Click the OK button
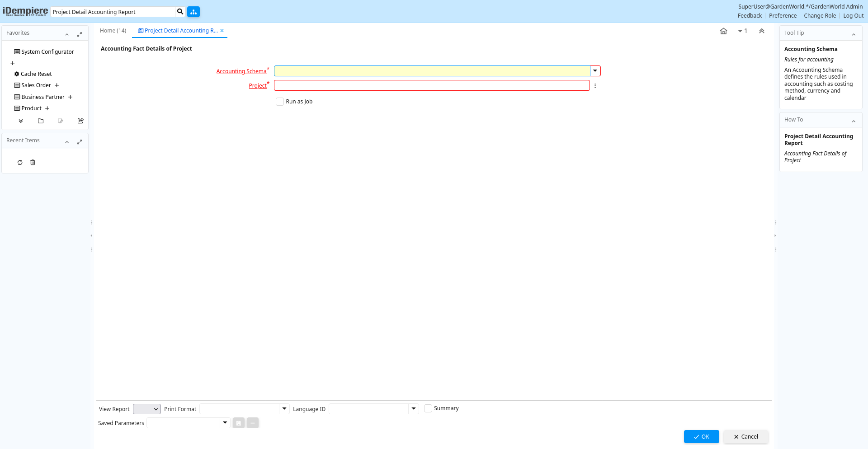This screenshot has width=868, height=449. click(701, 437)
